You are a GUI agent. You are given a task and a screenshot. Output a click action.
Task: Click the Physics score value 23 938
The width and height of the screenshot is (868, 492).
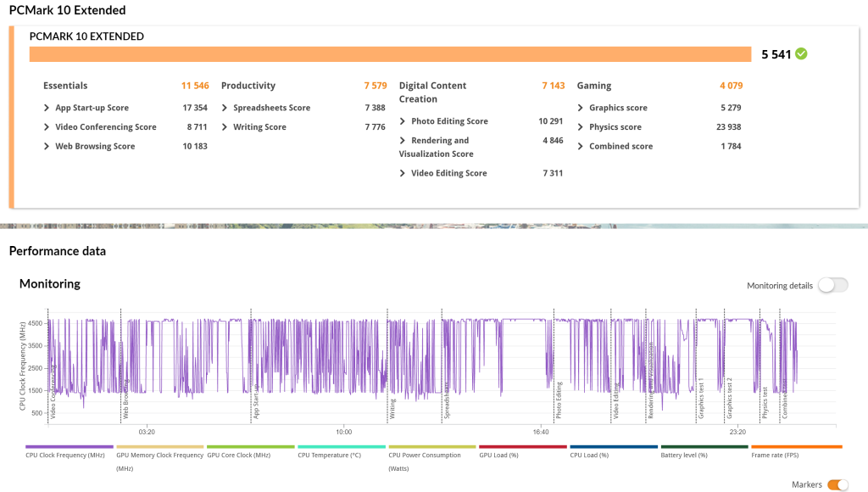tap(728, 127)
